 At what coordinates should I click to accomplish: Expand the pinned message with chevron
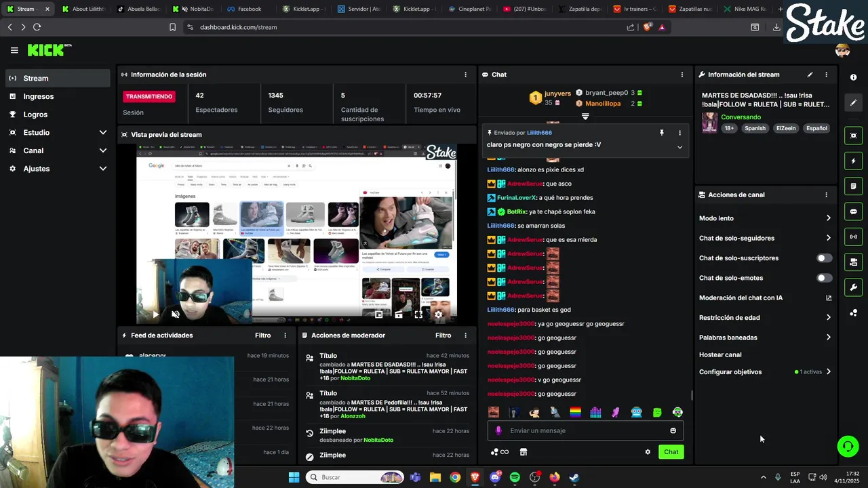[679, 147]
